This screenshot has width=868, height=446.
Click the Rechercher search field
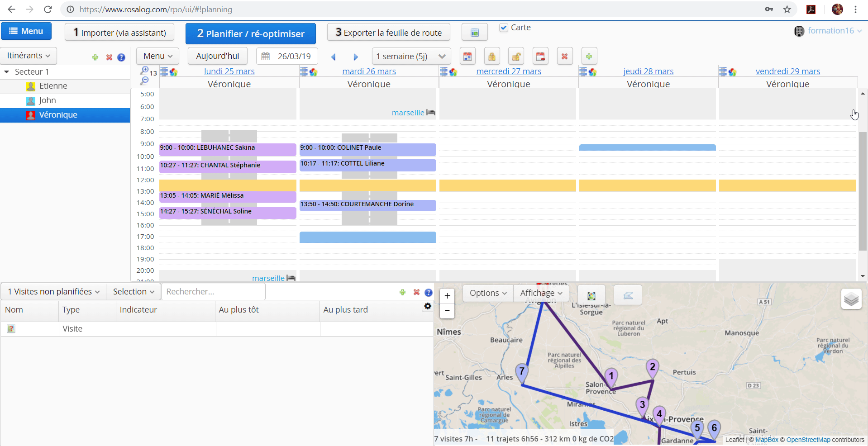pos(213,292)
